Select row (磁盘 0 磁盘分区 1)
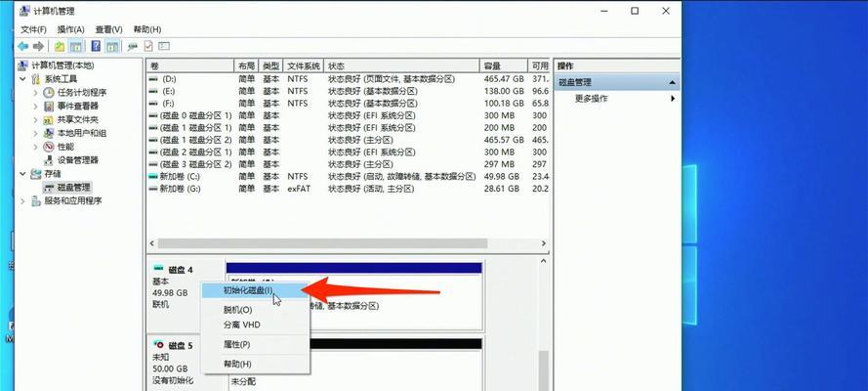This screenshot has width=868, height=391. click(349, 115)
